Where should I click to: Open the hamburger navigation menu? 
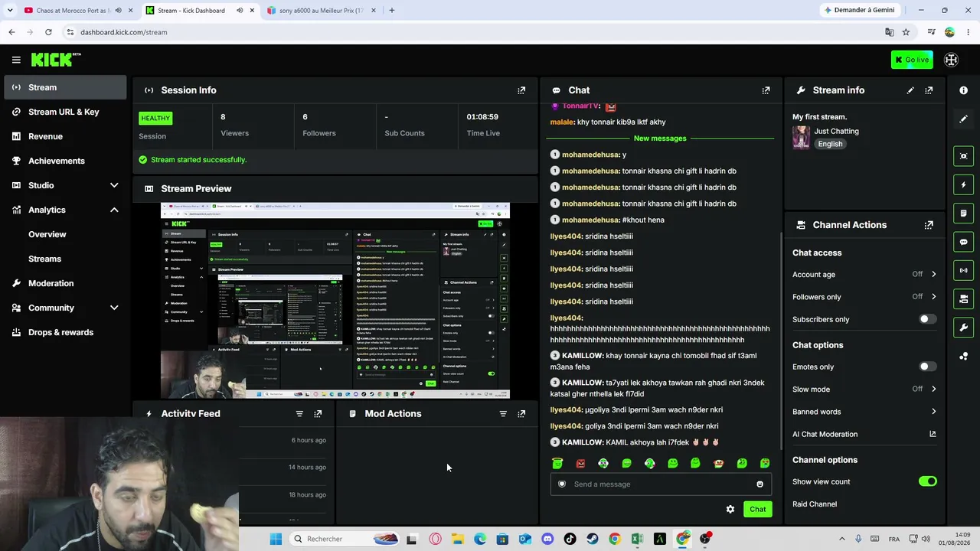point(16,60)
